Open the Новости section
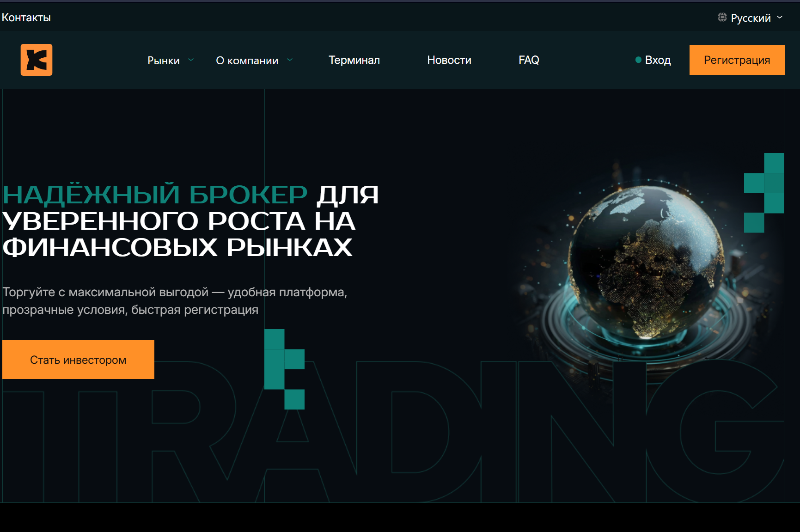 tap(449, 60)
